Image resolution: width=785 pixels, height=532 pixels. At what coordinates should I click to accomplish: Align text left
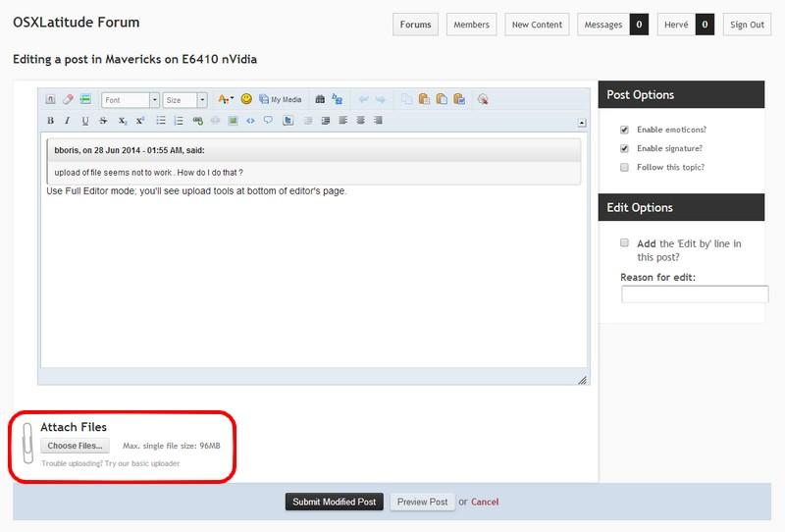342,120
